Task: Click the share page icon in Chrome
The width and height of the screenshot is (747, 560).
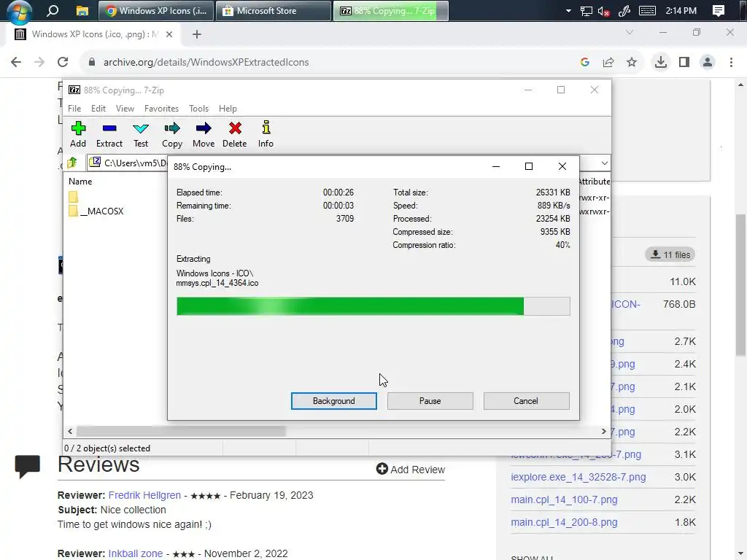Action: [608, 63]
